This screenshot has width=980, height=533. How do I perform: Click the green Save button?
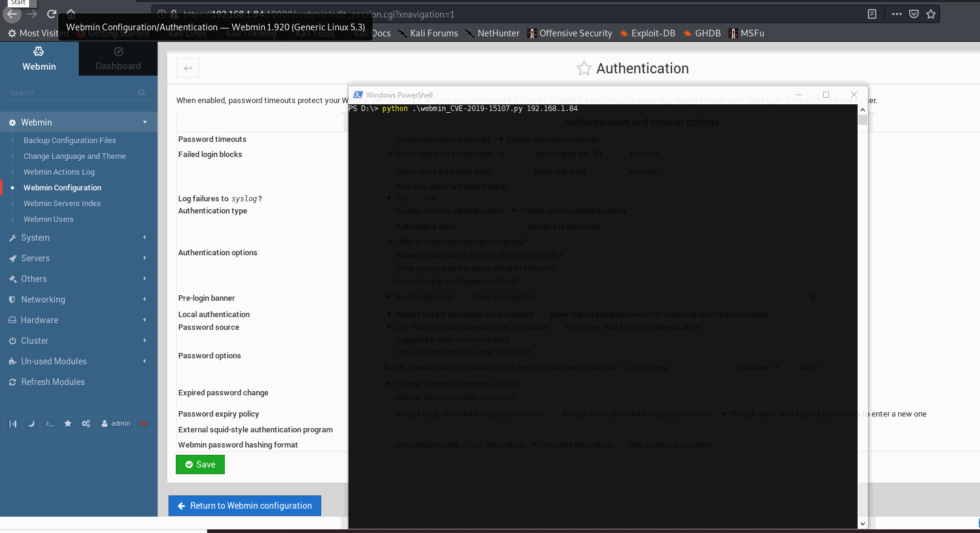[200, 464]
